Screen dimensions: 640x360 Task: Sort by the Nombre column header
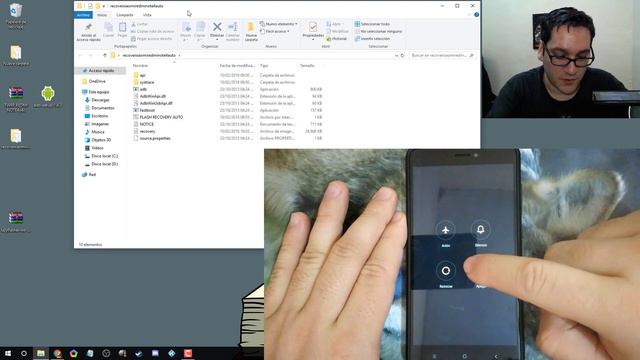click(x=140, y=66)
